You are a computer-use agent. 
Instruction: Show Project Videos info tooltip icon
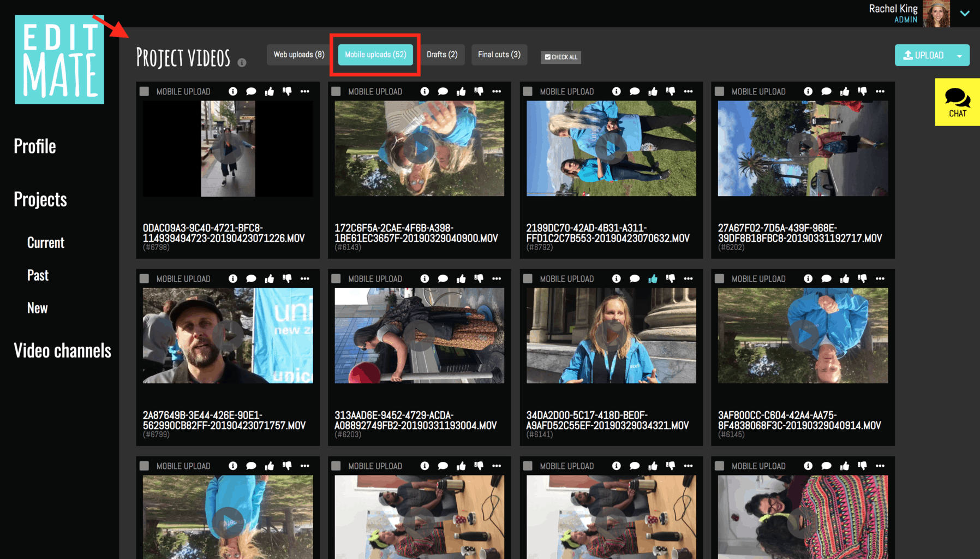tap(242, 63)
